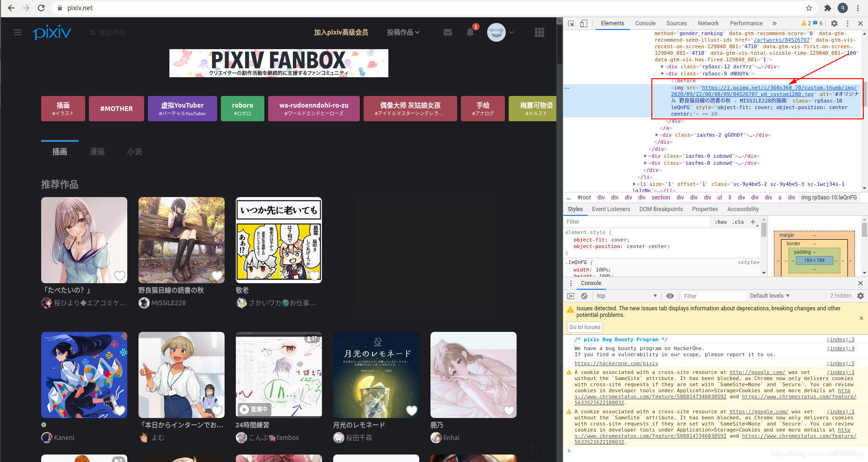The height and width of the screenshot is (462, 868).
Task: Open the PIXIV FANBOX banner
Action: tap(279, 63)
